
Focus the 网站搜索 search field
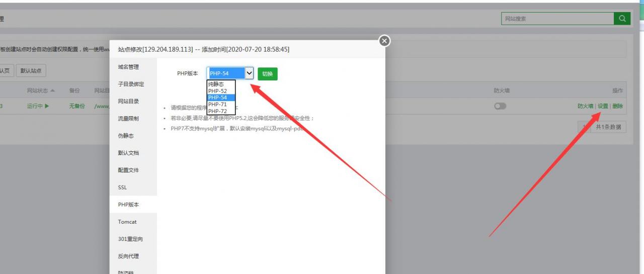click(x=557, y=19)
